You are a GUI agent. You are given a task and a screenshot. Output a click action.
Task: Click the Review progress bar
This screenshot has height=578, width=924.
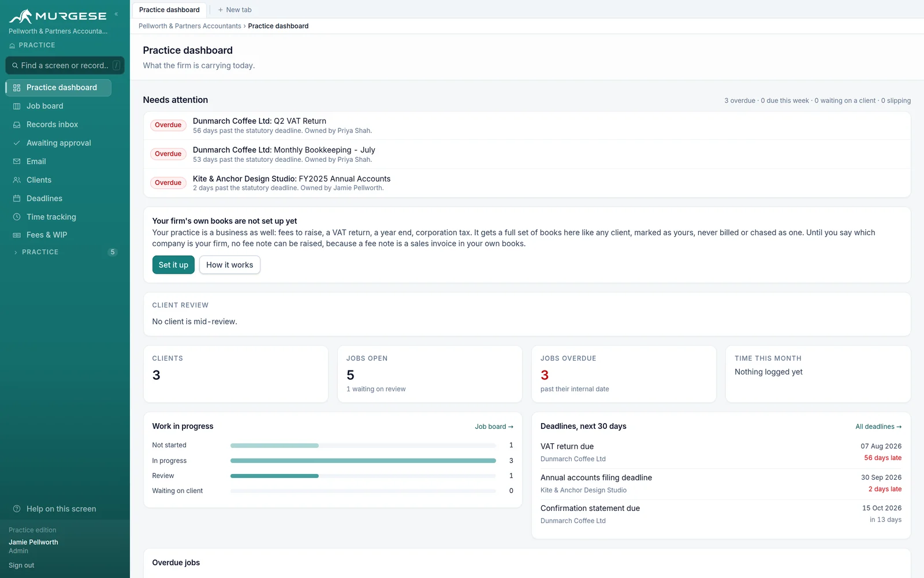pos(363,476)
